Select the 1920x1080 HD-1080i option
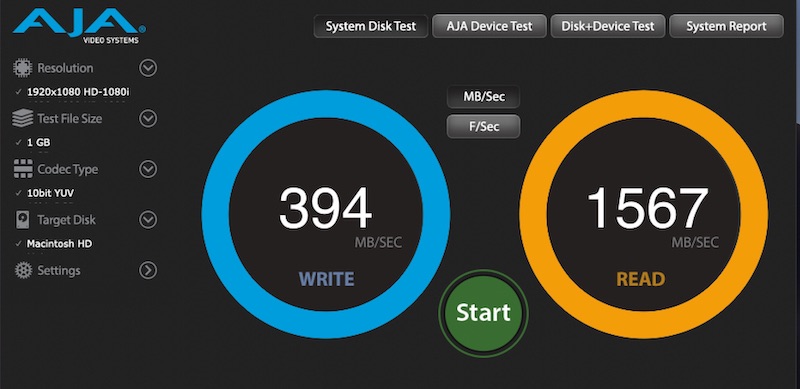 [x=78, y=92]
